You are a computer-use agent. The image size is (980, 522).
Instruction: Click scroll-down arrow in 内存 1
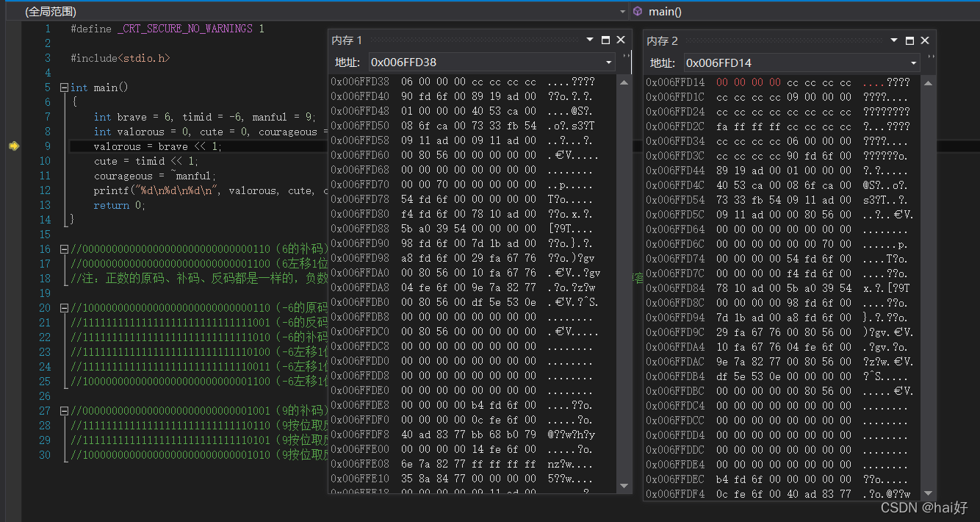coord(624,486)
